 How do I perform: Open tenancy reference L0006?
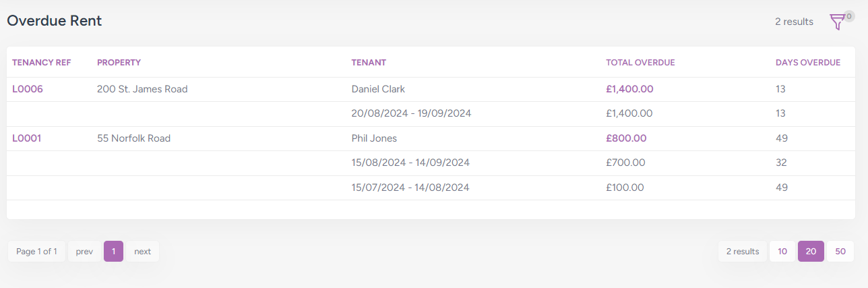point(28,89)
